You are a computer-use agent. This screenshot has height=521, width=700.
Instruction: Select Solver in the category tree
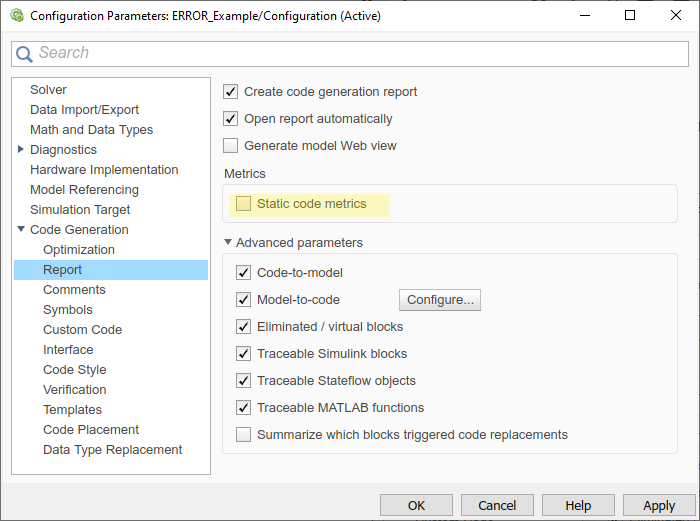pyautogui.click(x=48, y=90)
